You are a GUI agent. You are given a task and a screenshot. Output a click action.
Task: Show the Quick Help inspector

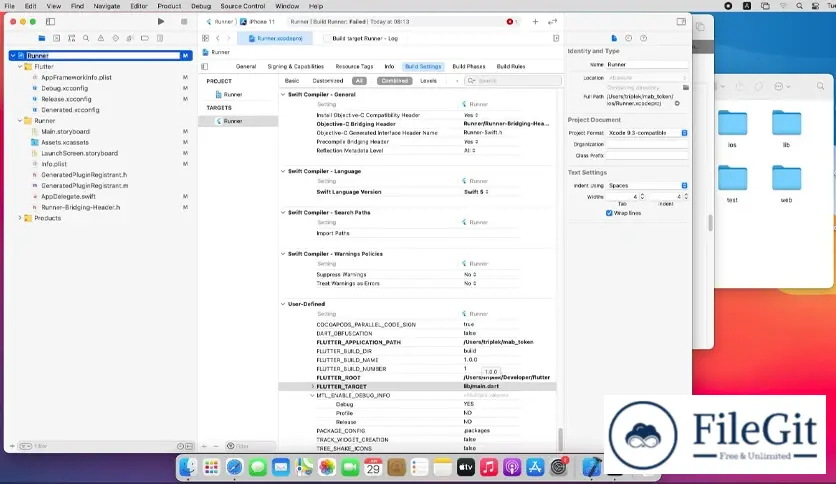(644, 38)
